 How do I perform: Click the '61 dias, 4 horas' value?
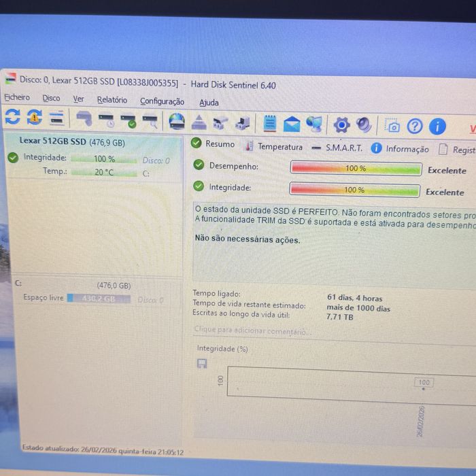coord(354,298)
